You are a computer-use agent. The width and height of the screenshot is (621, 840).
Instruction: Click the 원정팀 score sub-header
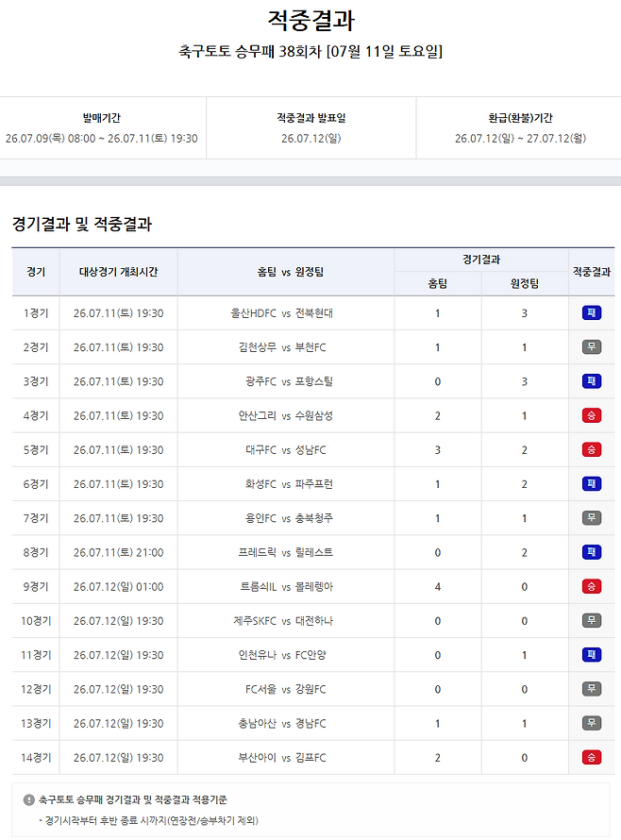(525, 284)
